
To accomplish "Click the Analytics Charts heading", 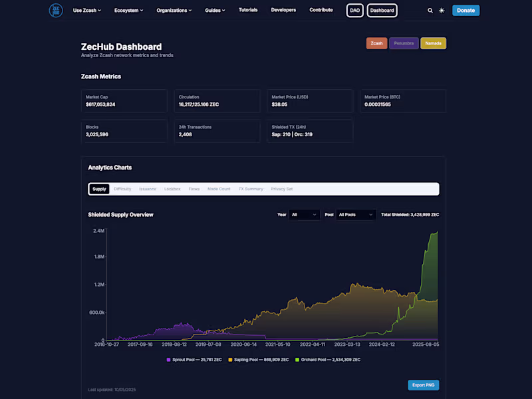I will pos(110,168).
